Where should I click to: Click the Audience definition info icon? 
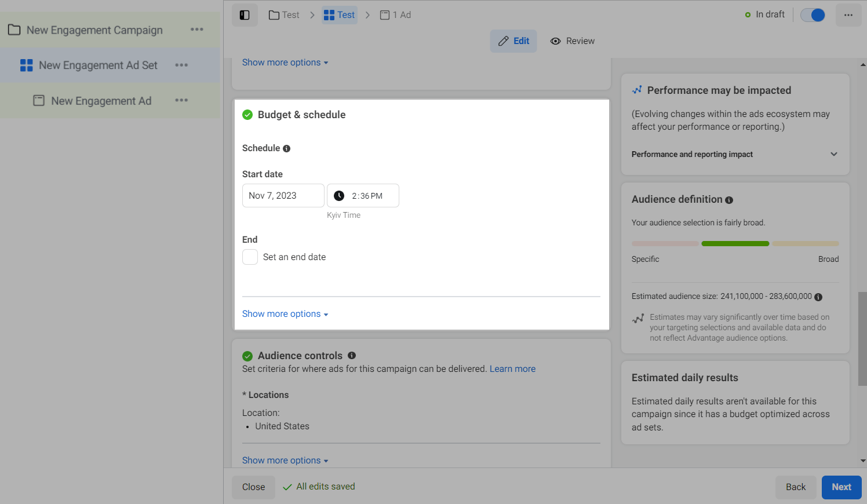pos(729,200)
